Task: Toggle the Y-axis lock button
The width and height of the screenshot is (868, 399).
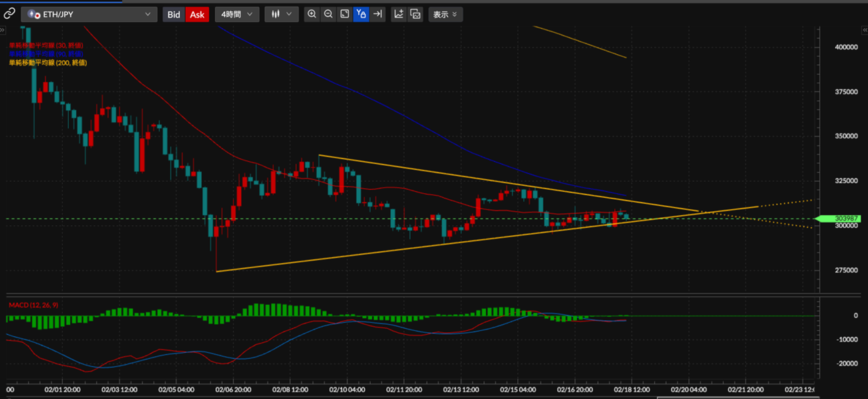Action: click(x=361, y=14)
